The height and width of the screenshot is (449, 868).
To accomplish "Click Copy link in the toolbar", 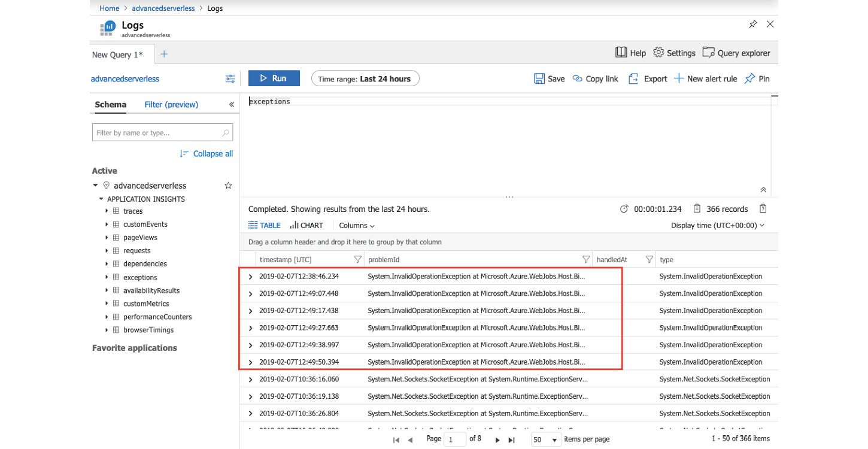I will pos(595,78).
